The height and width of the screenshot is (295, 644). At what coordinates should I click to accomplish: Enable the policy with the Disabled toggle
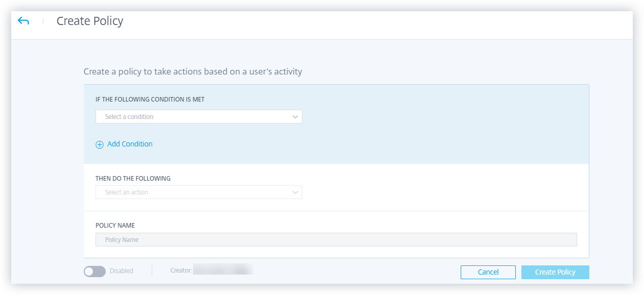(x=94, y=272)
